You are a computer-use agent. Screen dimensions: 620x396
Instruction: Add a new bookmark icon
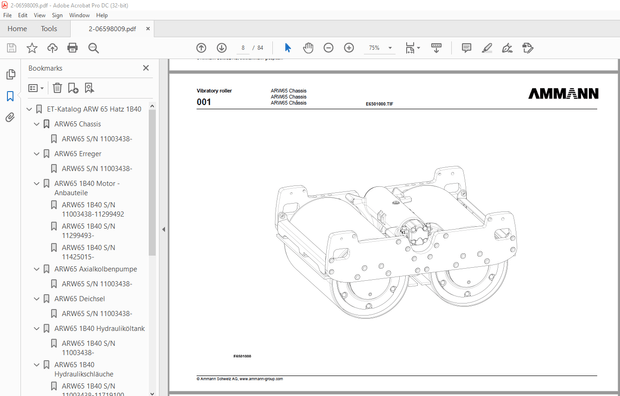pyautogui.click(x=73, y=88)
